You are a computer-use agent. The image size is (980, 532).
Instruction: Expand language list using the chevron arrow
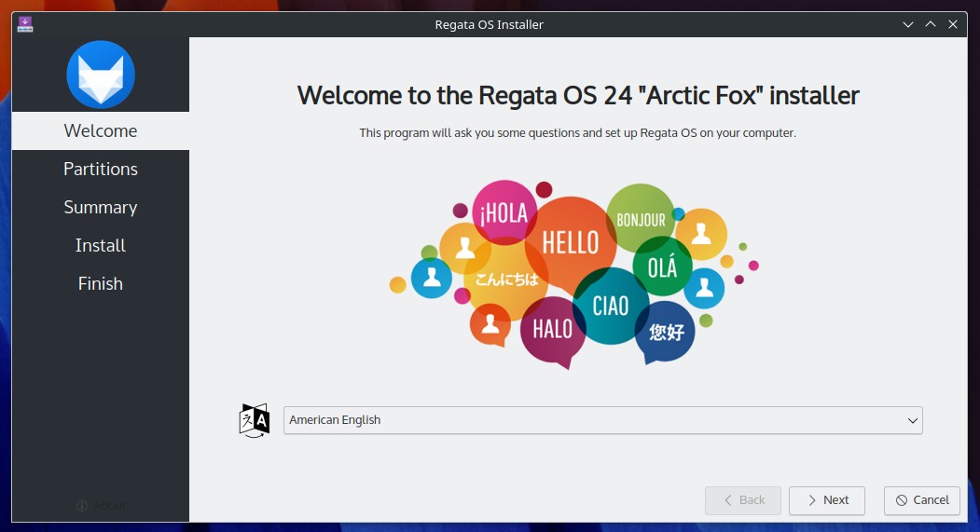913,420
